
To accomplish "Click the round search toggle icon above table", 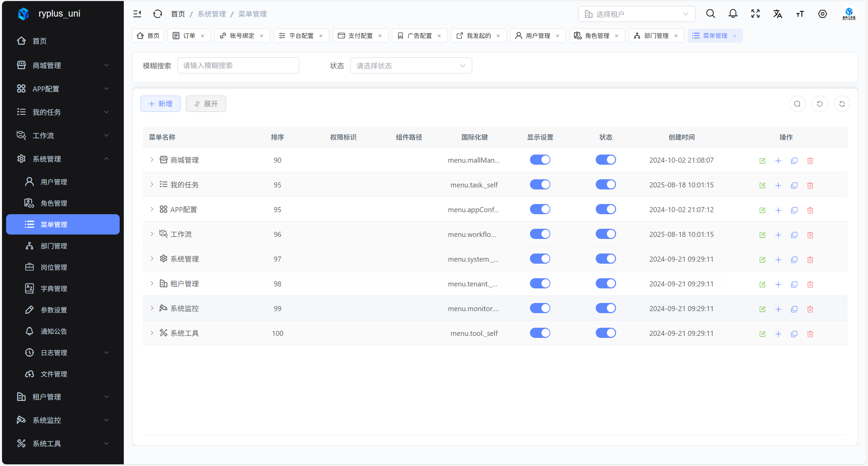I will (797, 104).
